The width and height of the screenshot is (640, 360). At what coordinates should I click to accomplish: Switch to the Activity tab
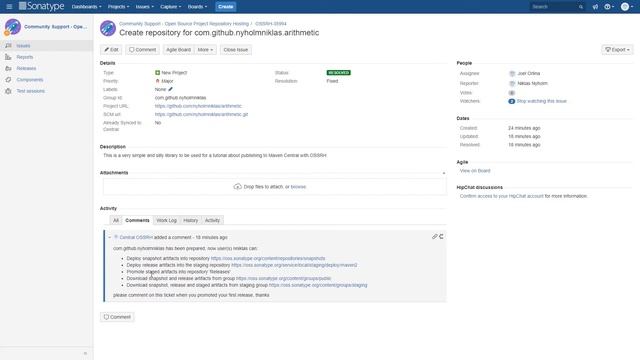[212, 220]
